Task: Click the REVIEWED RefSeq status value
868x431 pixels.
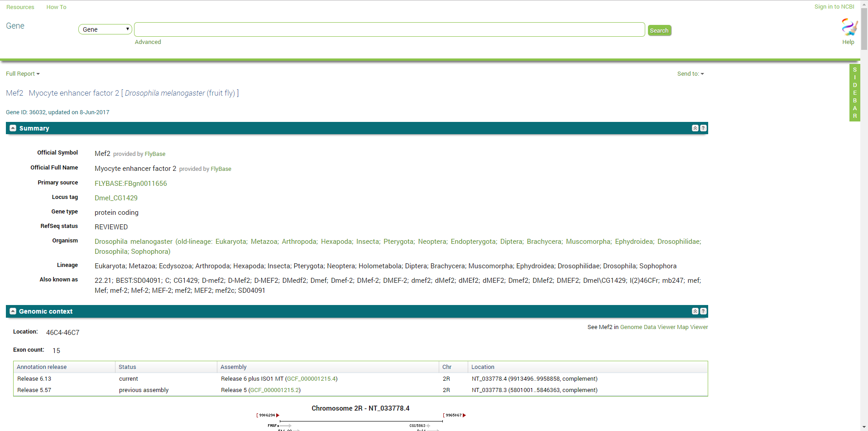Action: pos(111,227)
